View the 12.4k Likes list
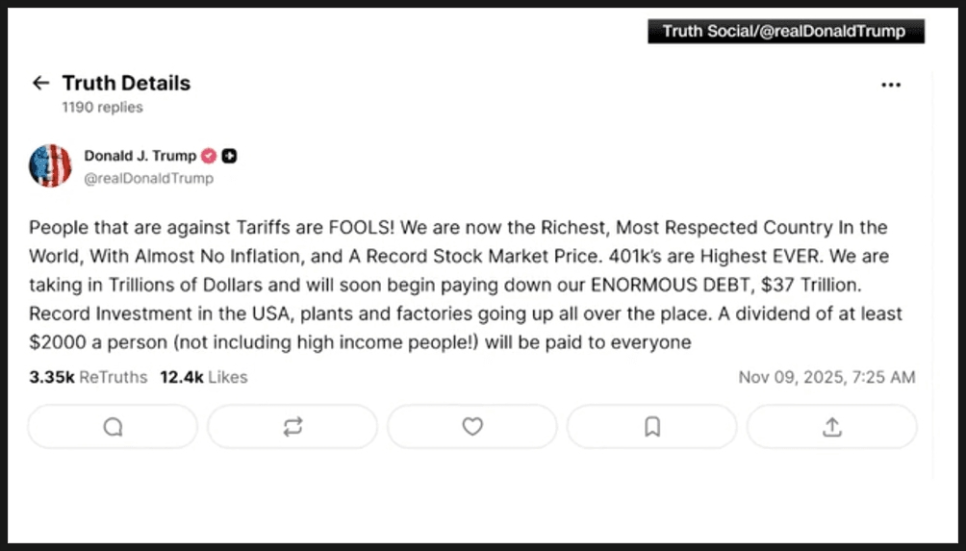966x551 pixels. pos(203,377)
